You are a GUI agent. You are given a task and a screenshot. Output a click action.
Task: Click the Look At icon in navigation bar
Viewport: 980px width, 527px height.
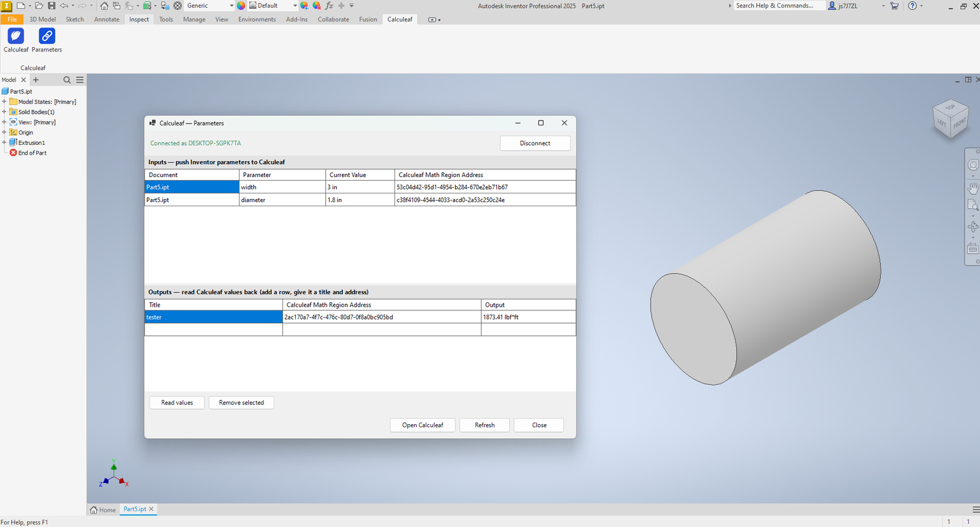pyautogui.click(x=973, y=249)
